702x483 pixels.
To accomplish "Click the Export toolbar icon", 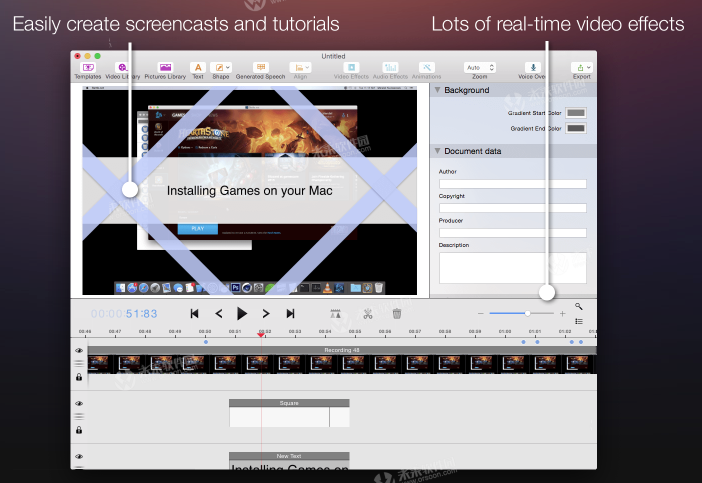I will pyautogui.click(x=580, y=68).
